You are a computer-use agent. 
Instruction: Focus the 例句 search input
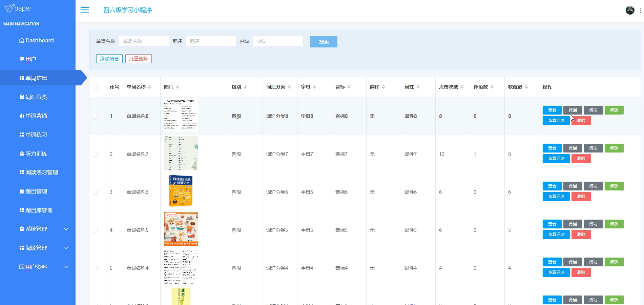[x=278, y=41]
